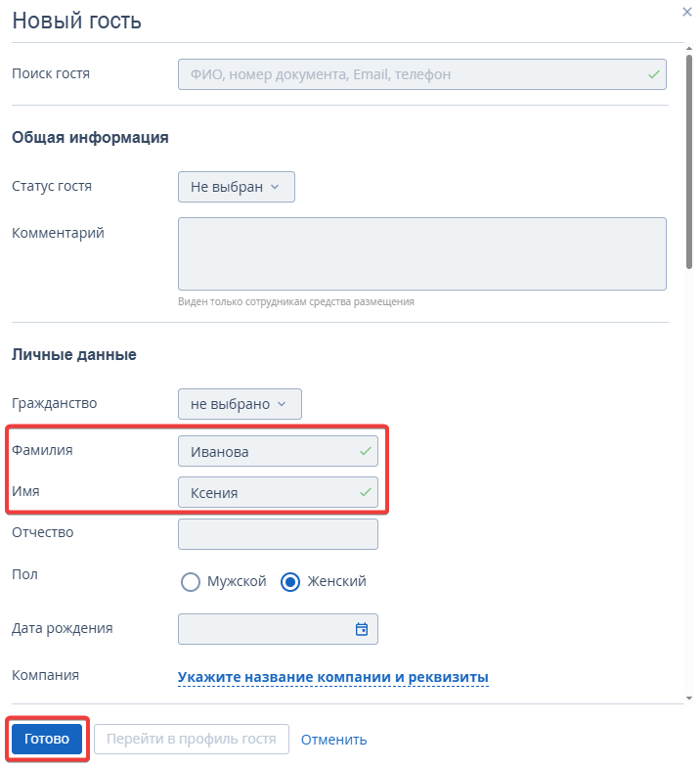Click the empty Отчество input field
The image size is (700, 768).
278,534
